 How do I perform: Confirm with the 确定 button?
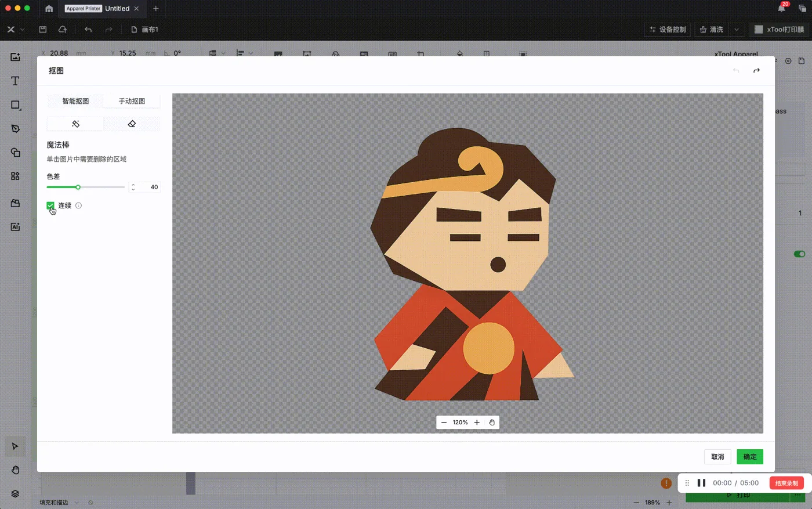pyautogui.click(x=750, y=457)
